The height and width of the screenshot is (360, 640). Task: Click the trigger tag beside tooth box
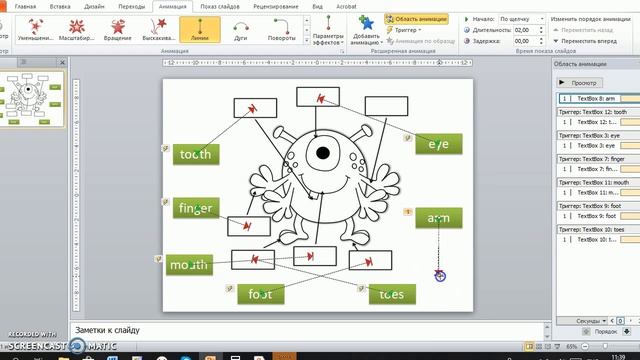click(x=165, y=148)
